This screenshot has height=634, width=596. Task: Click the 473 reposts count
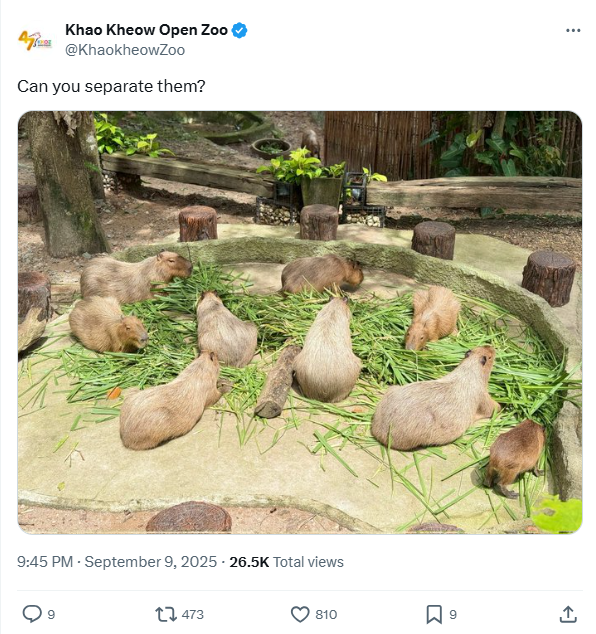click(192, 614)
